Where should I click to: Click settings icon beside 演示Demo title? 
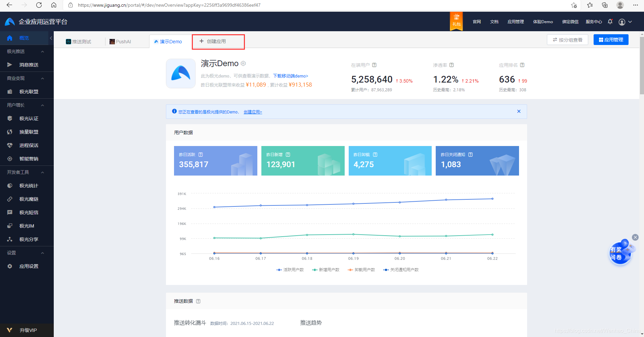pyautogui.click(x=243, y=63)
